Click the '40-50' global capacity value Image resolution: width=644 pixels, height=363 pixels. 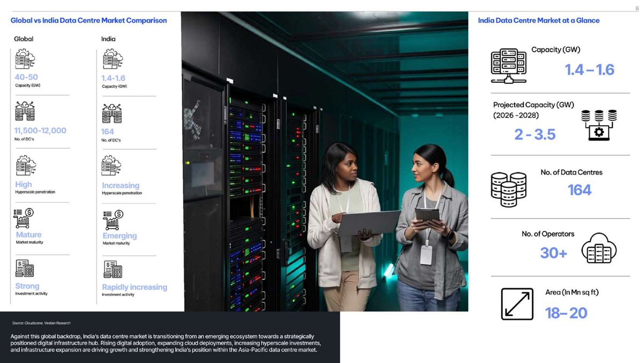tap(26, 77)
